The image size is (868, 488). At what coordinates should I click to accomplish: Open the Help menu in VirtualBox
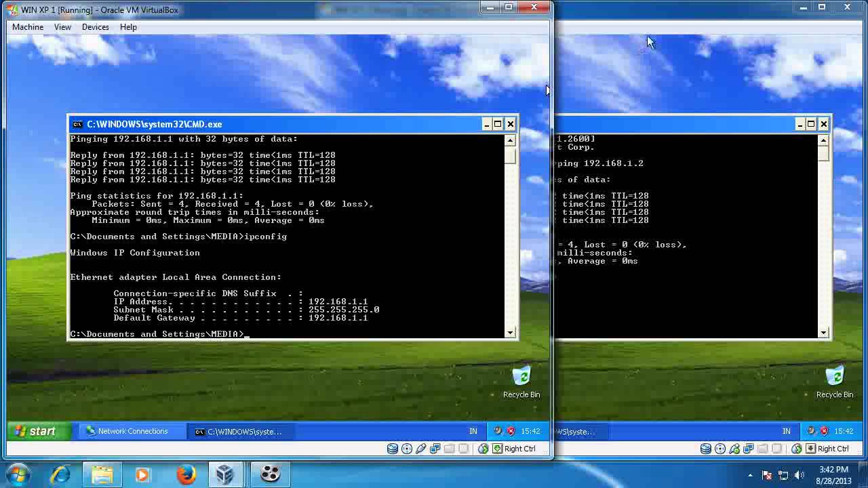[128, 27]
